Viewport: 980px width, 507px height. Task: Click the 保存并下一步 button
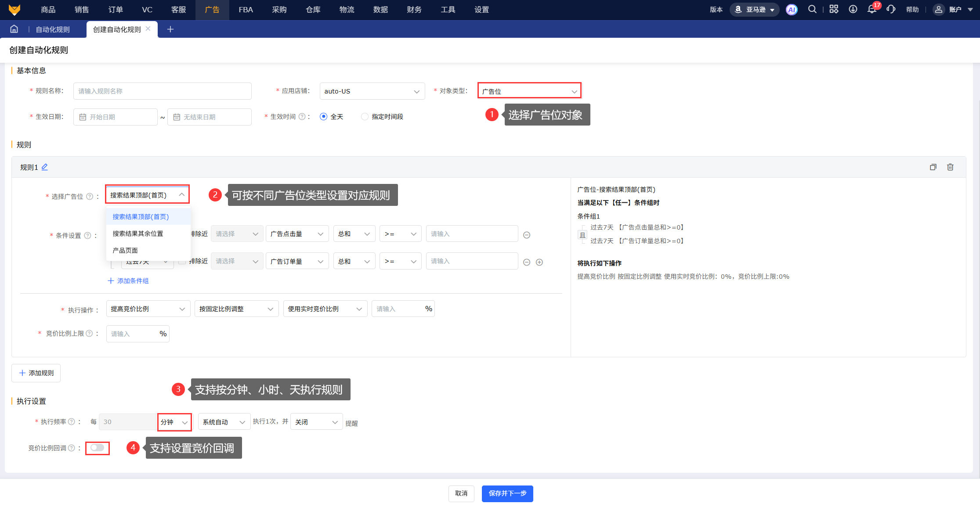pyautogui.click(x=507, y=493)
